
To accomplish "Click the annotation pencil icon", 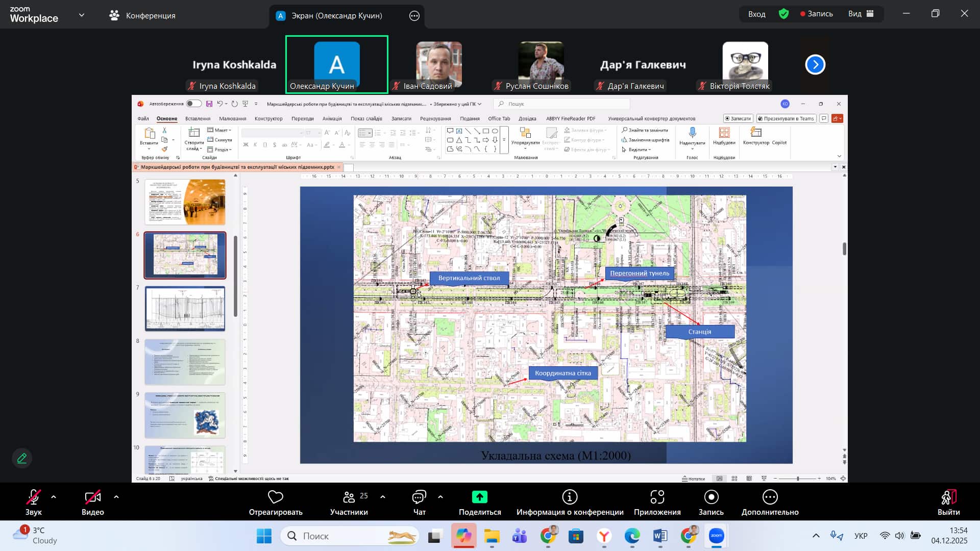I will click(x=22, y=458).
